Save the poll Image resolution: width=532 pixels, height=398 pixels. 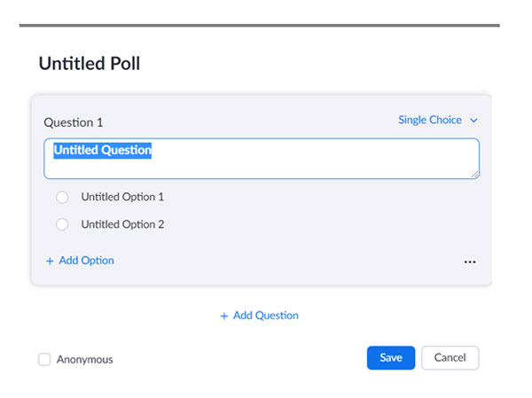pyautogui.click(x=391, y=358)
